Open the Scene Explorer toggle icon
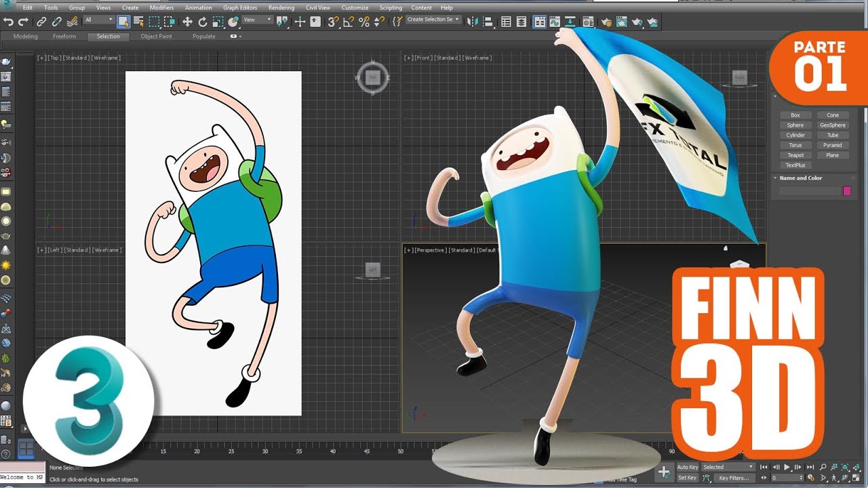Image resolution: width=868 pixels, height=488 pixels. coord(506,22)
